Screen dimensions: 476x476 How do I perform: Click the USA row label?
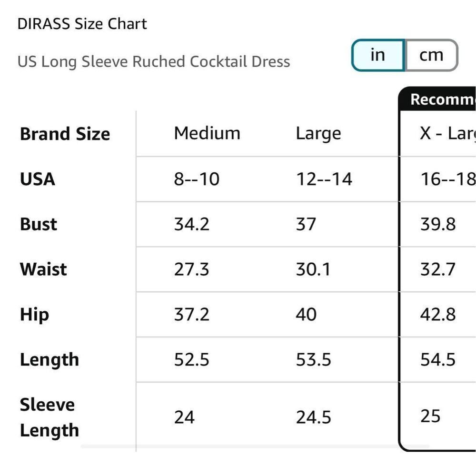coord(38,179)
